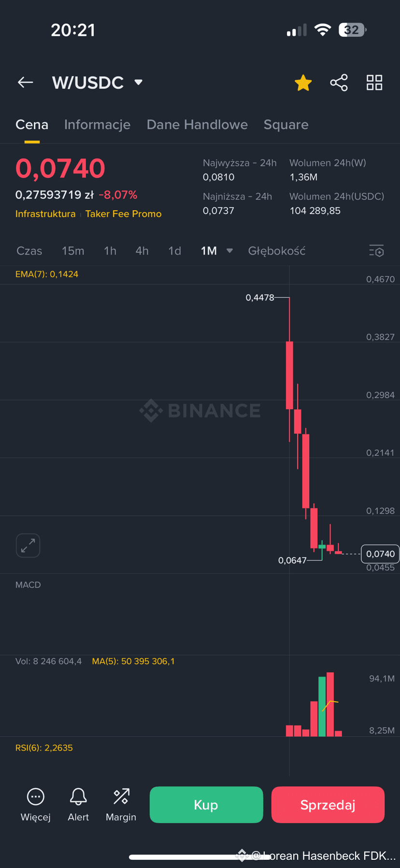The height and width of the screenshot is (868, 400).
Task: Select the 4h timeframe
Action: tap(142, 251)
